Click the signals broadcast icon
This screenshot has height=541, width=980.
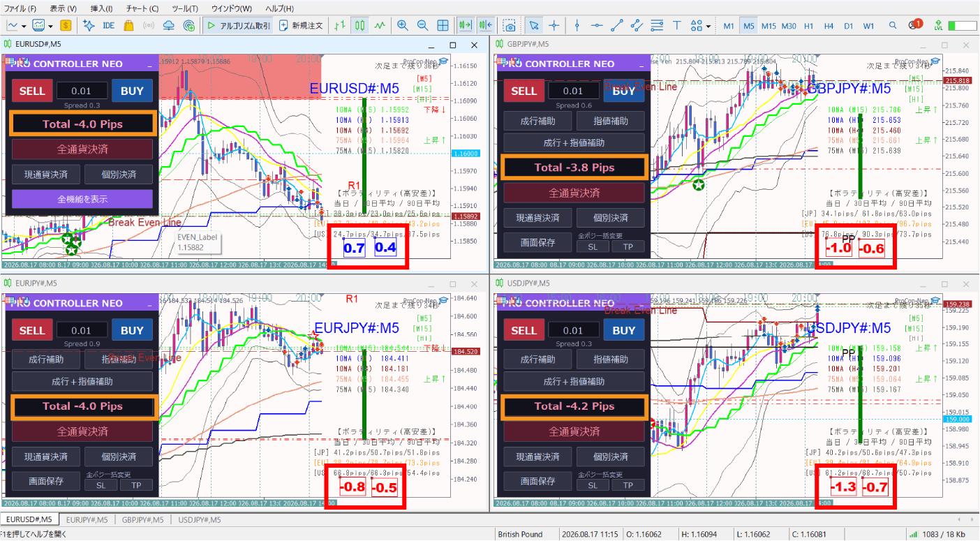click(x=149, y=25)
